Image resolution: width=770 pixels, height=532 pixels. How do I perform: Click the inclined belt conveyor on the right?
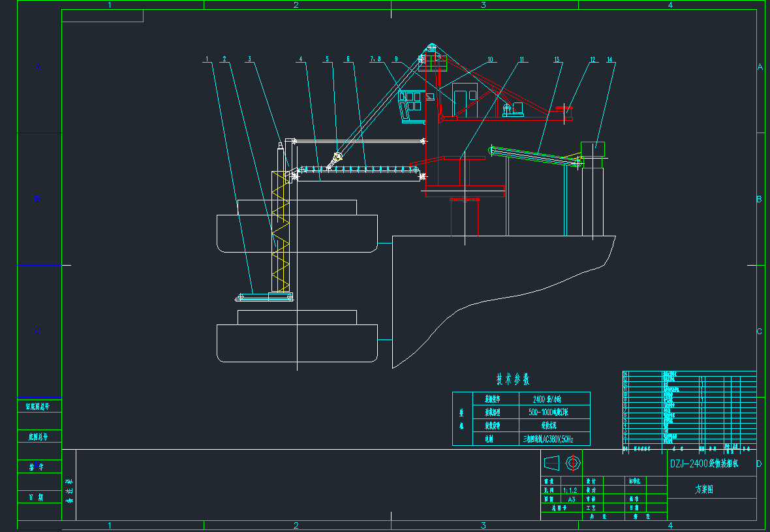(x=535, y=156)
